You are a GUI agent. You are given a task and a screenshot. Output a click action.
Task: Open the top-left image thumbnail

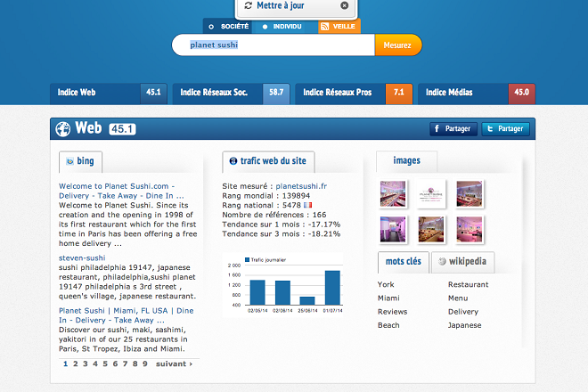[393, 193]
